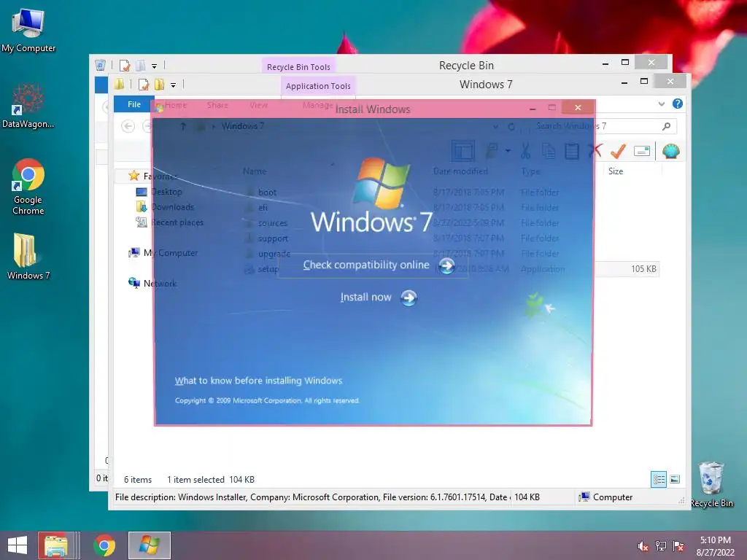Open My Computer desktop icon

[x=28, y=30]
